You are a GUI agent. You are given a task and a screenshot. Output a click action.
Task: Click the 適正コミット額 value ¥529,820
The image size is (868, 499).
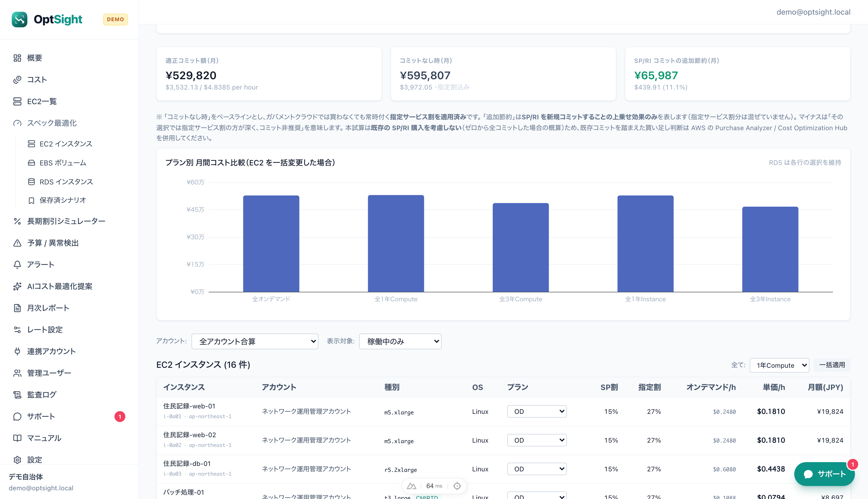pyautogui.click(x=191, y=75)
